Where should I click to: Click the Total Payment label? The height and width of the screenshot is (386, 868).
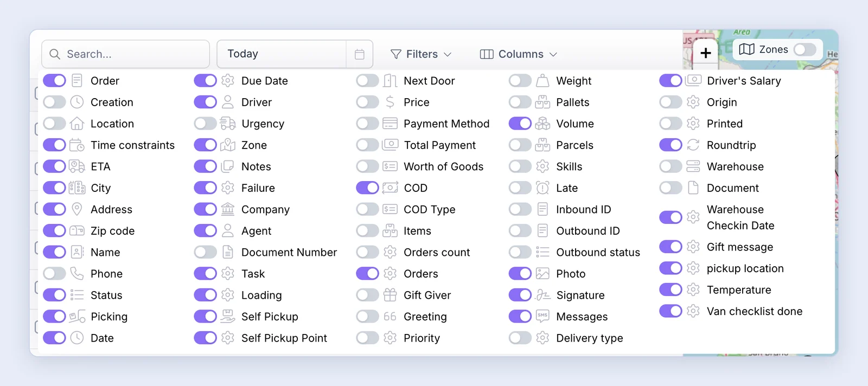[439, 145]
